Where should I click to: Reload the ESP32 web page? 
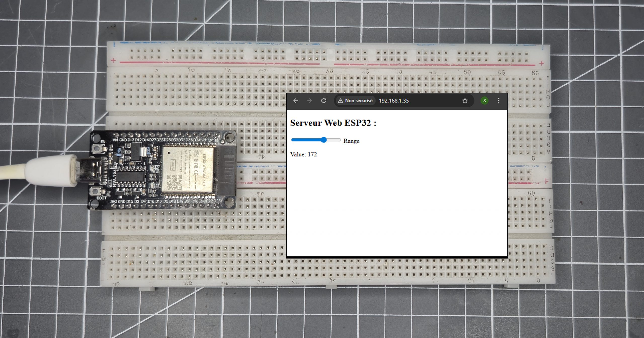pyautogui.click(x=324, y=101)
